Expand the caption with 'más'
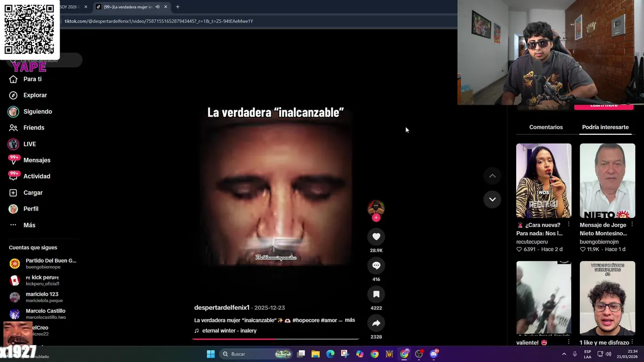Viewport: 644px width, 362px height. pyautogui.click(x=350, y=320)
